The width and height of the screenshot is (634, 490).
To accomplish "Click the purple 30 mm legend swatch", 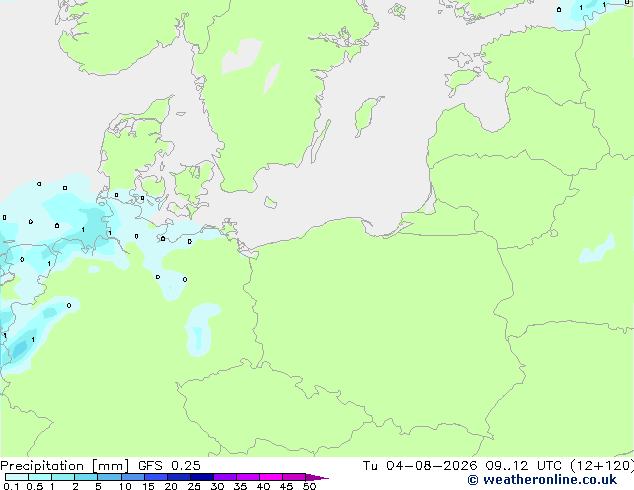I will (225, 477).
